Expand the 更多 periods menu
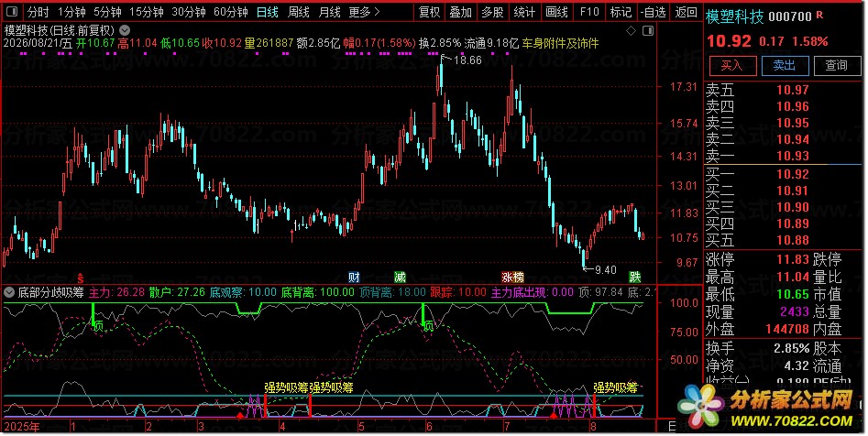868x436 pixels. (364, 12)
